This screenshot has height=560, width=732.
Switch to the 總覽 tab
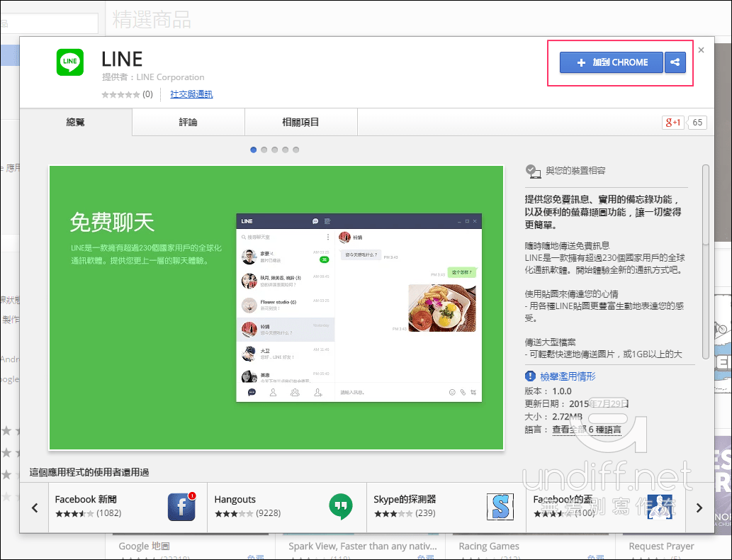coord(76,123)
